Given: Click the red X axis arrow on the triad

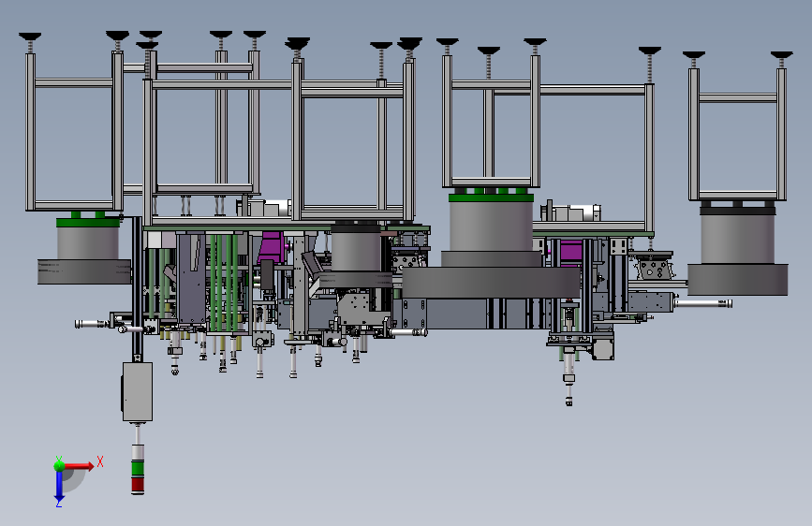Looking at the screenshot, I should (79, 466).
